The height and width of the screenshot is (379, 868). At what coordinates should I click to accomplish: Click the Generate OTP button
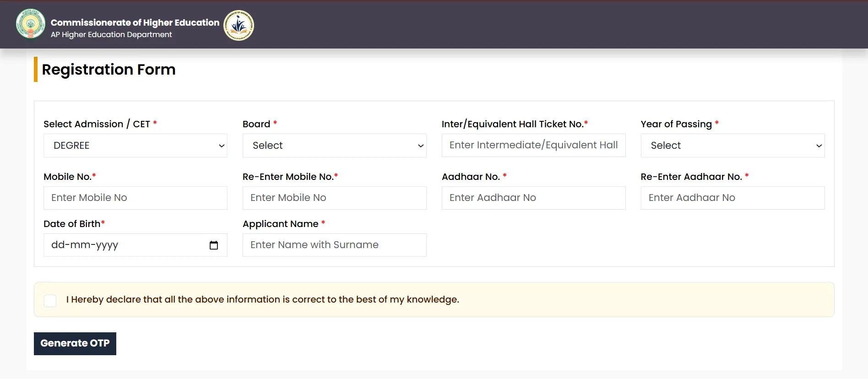point(75,344)
